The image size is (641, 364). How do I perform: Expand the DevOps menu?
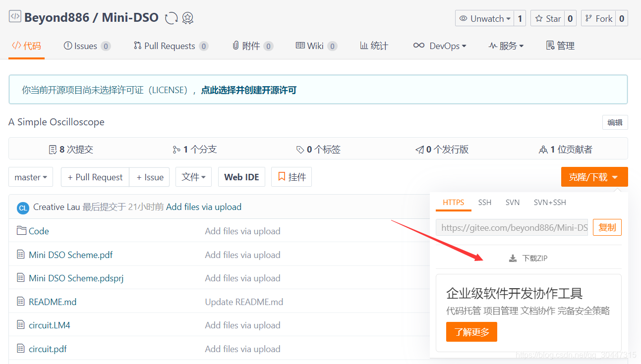coord(440,46)
